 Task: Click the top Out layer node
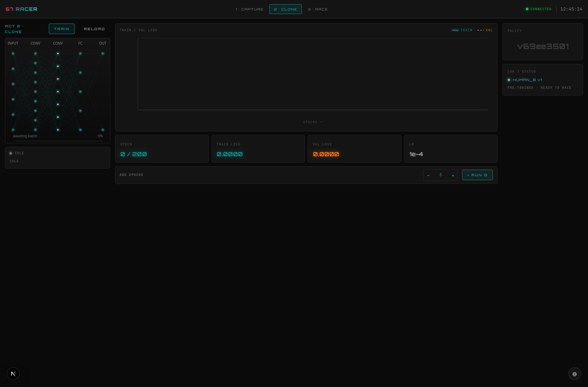click(103, 54)
